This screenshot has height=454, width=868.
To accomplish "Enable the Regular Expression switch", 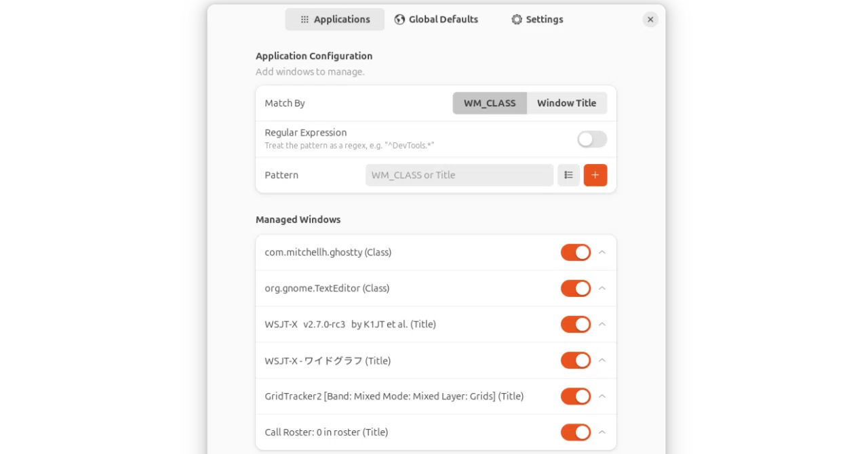I will [592, 140].
